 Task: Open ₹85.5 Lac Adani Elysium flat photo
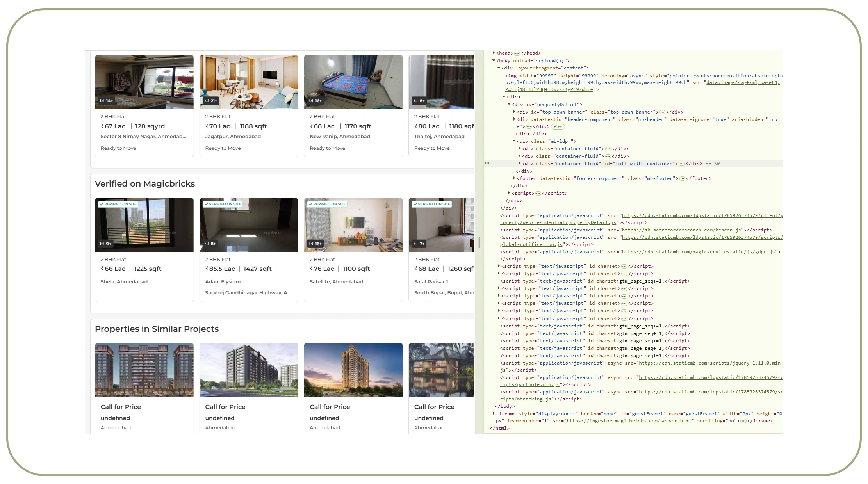coord(249,225)
